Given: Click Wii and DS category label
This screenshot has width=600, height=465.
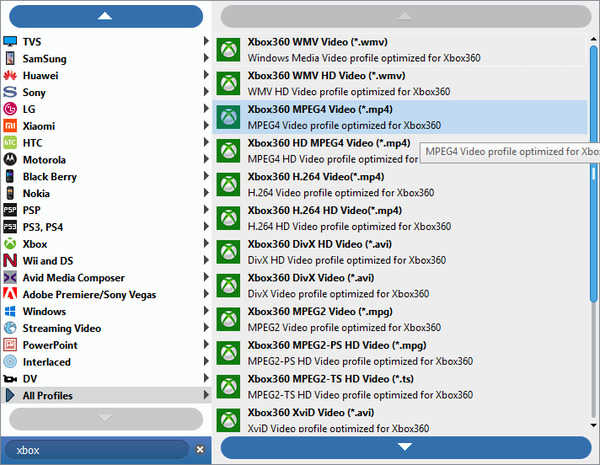Looking at the screenshot, I should [48, 261].
